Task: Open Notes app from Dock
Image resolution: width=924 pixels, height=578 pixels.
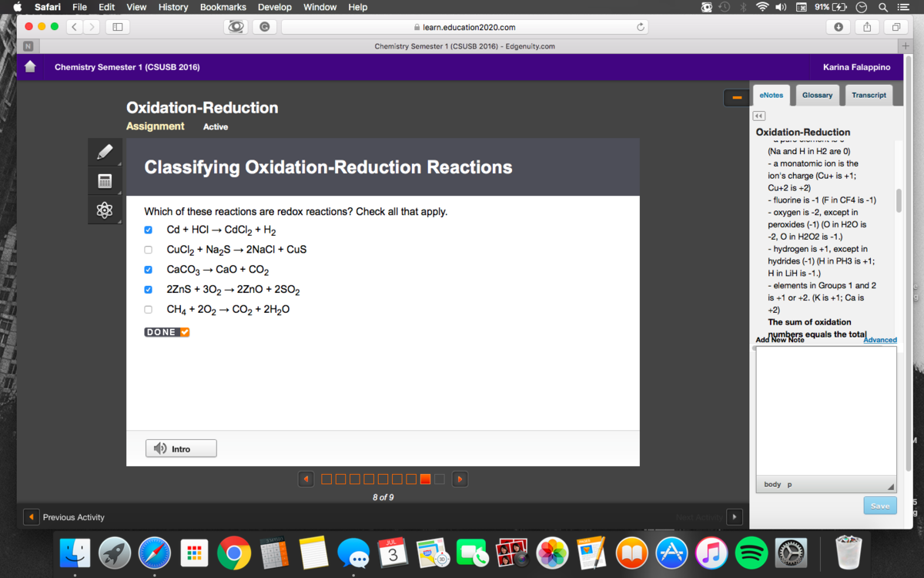Action: click(x=314, y=553)
